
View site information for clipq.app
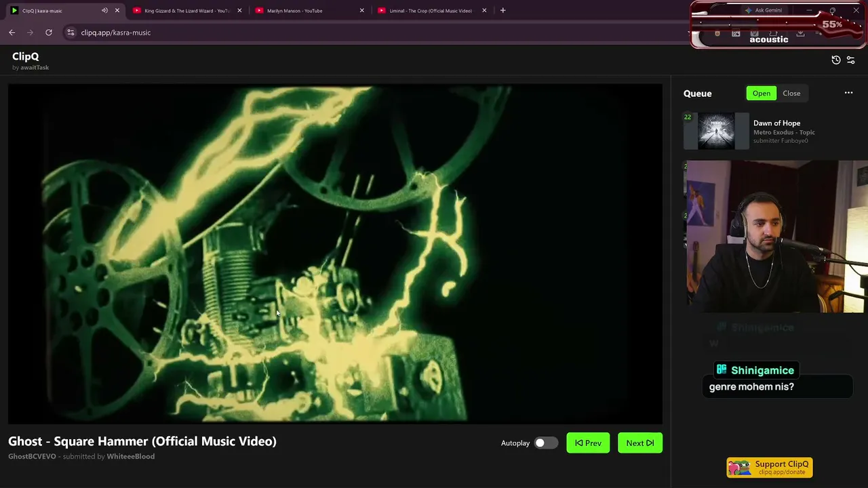point(71,33)
